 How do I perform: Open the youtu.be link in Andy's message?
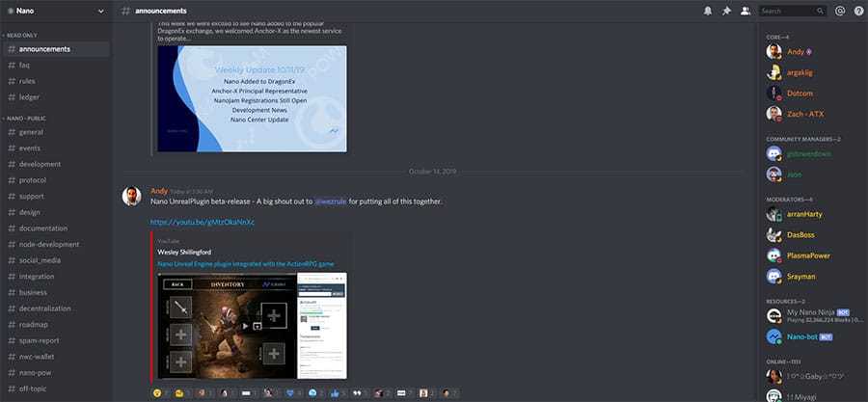(x=202, y=222)
